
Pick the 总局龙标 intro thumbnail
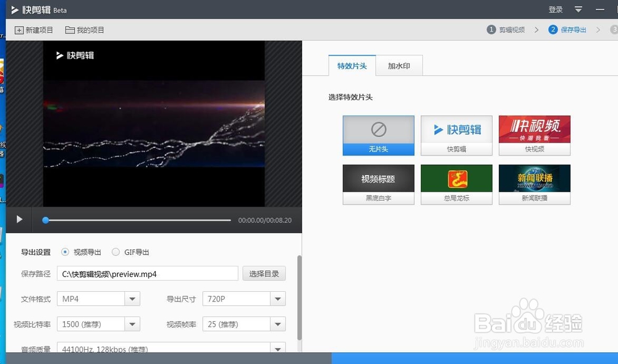click(x=457, y=184)
